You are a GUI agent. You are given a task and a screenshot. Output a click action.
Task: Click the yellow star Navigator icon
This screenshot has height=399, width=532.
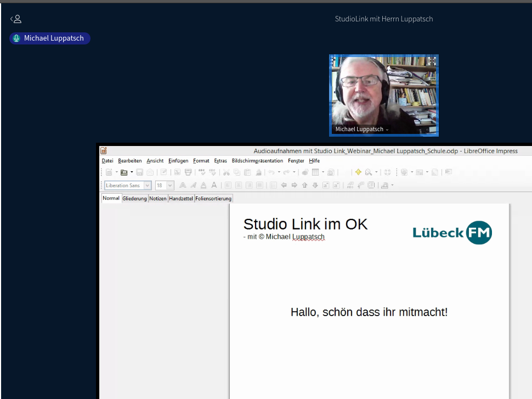point(358,172)
